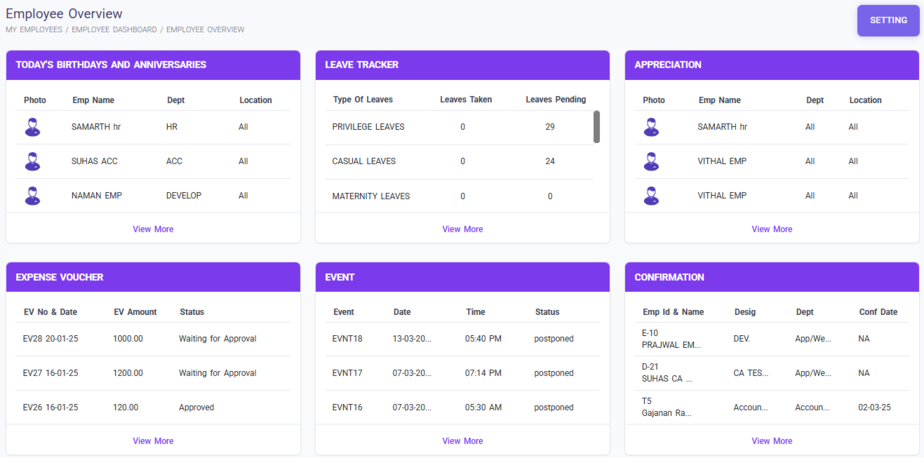Select Privilege Leaves row
This screenshot has height=458, width=924.
460,127
